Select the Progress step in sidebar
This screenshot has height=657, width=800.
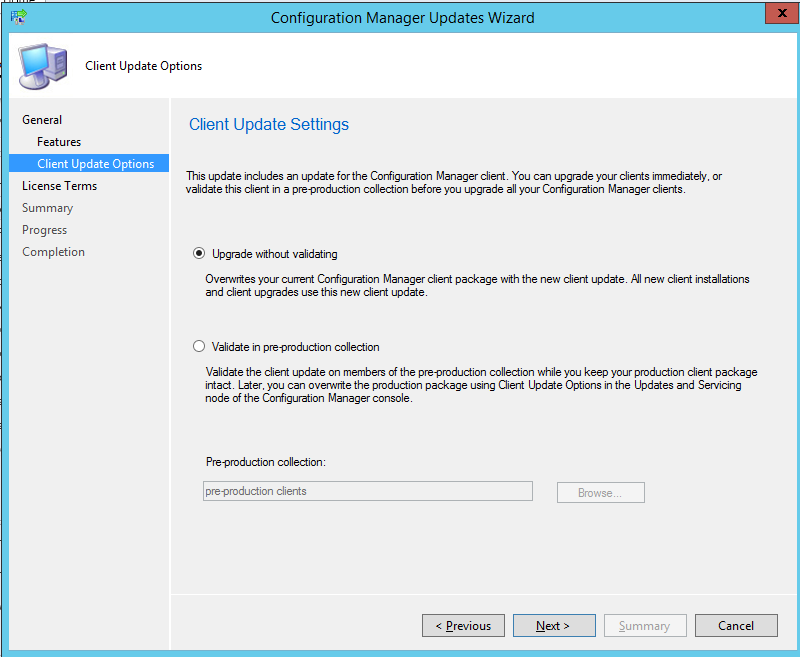pos(44,230)
